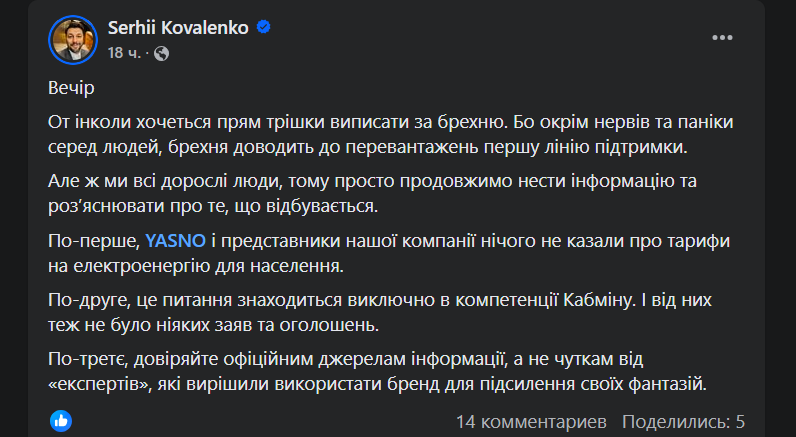Open Serhii Kovalenko's profile picture
This screenshot has width=796, height=437.
pyautogui.click(x=72, y=37)
